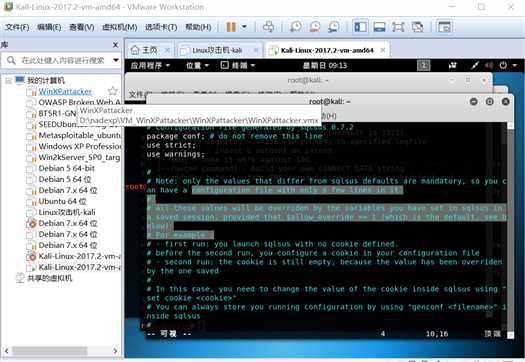Select WinXPattacker in the library
This screenshot has height=362, width=525.
(x=65, y=91)
